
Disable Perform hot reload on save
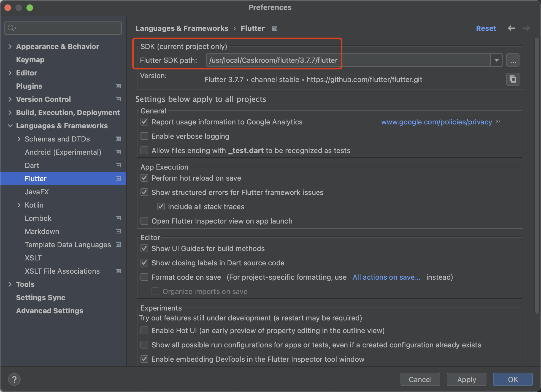pos(144,178)
